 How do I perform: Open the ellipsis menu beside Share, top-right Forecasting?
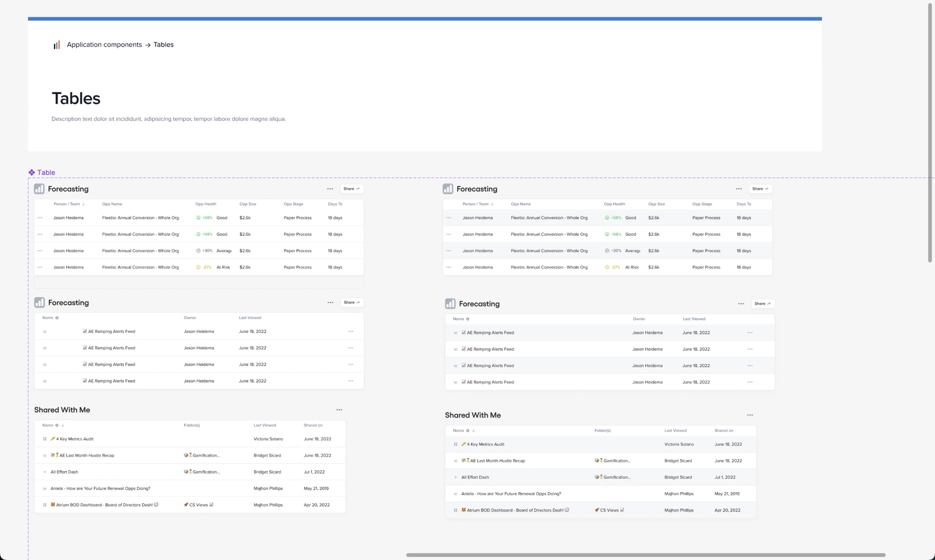(739, 189)
